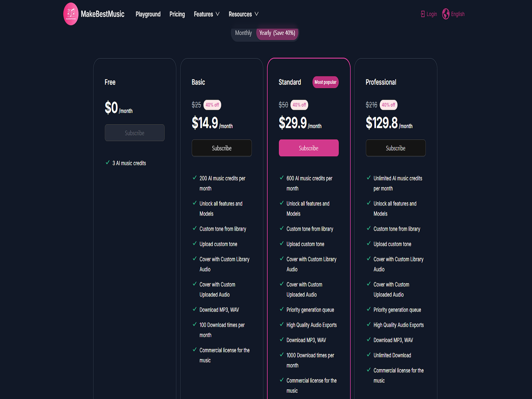Select the Yearly Save 40% option
The height and width of the screenshot is (399, 532).
click(277, 33)
